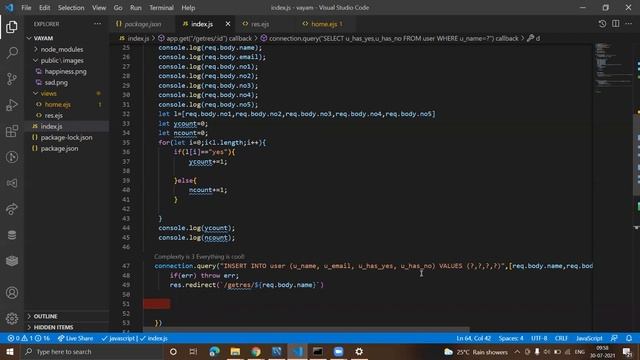640x360 pixels.
Task: Open the Run and Debug view
Action: click(12, 105)
